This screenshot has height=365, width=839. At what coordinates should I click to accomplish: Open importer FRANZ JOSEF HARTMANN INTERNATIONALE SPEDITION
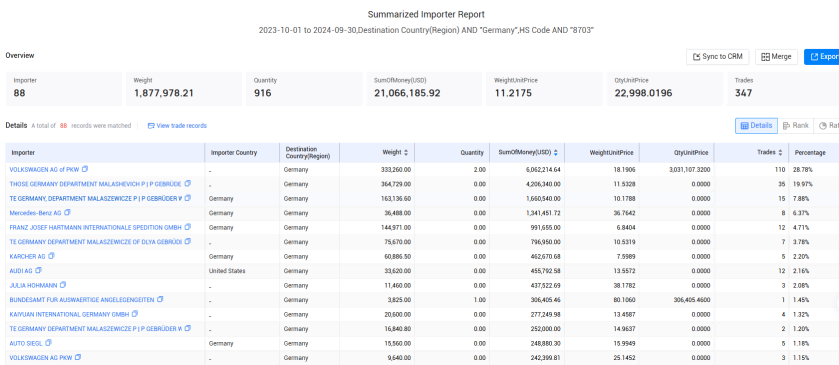coord(96,227)
